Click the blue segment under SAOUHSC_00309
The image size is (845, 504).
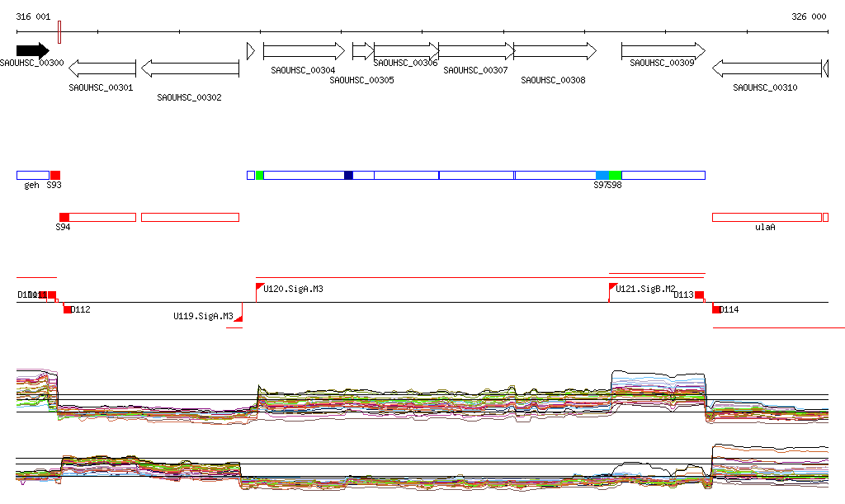click(663, 175)
